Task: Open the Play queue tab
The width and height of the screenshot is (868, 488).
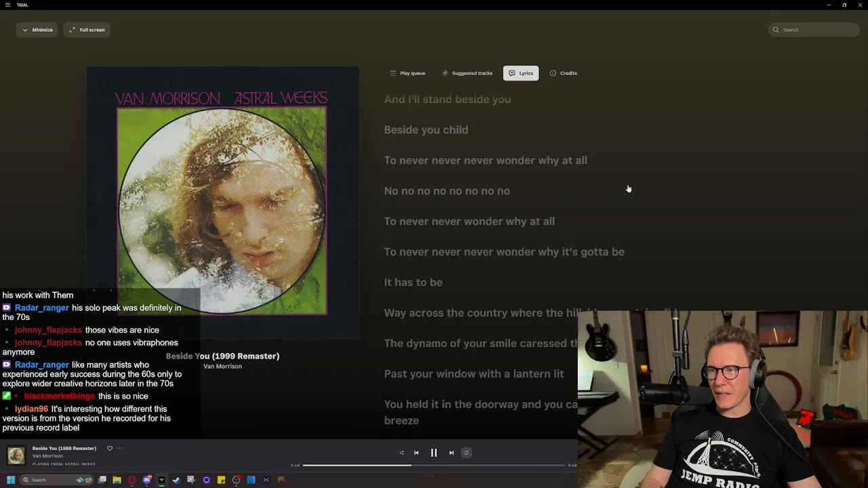Action: tap(408, 73)
